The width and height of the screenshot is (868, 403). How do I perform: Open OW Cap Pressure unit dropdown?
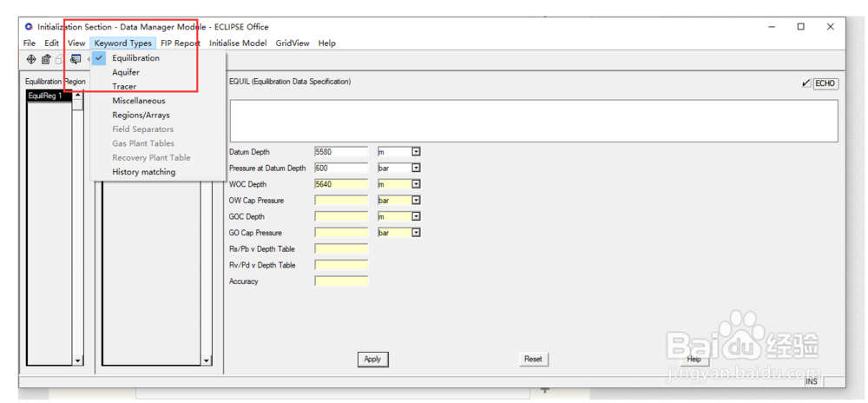(x=417, y=201)
